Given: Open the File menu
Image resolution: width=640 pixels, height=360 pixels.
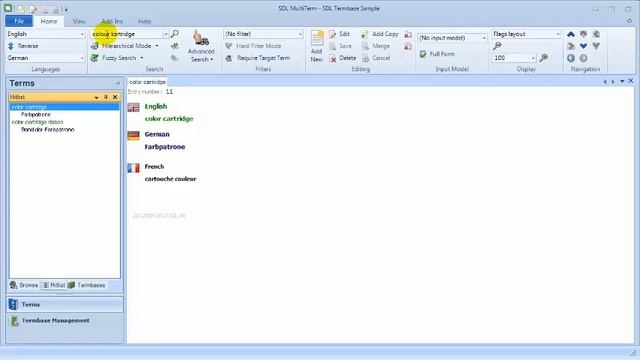Looking at the screenshot, I should [19, 21].
